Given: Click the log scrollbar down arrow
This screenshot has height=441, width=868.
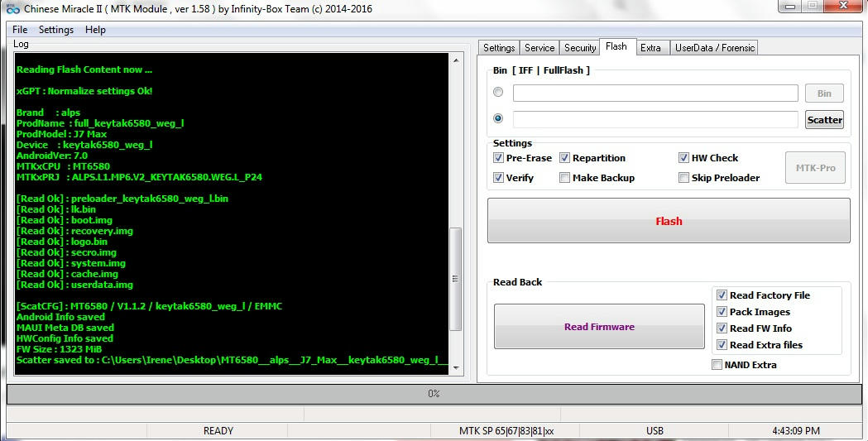Looking at the screenshot, I should tap(456, 368).
